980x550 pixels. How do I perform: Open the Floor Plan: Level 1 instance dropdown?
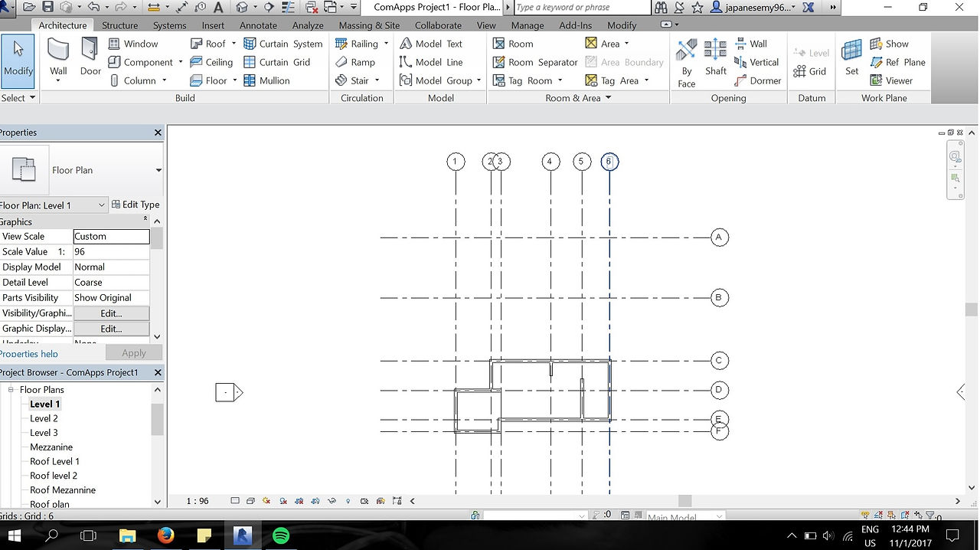tap(101, 205)
